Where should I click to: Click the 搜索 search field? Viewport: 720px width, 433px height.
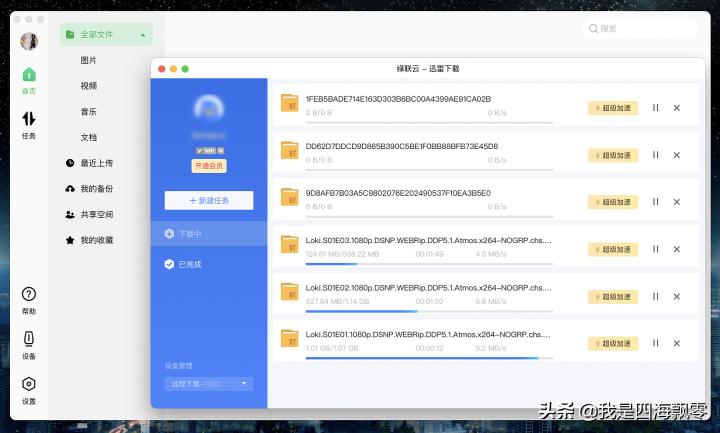pos(641,28)
